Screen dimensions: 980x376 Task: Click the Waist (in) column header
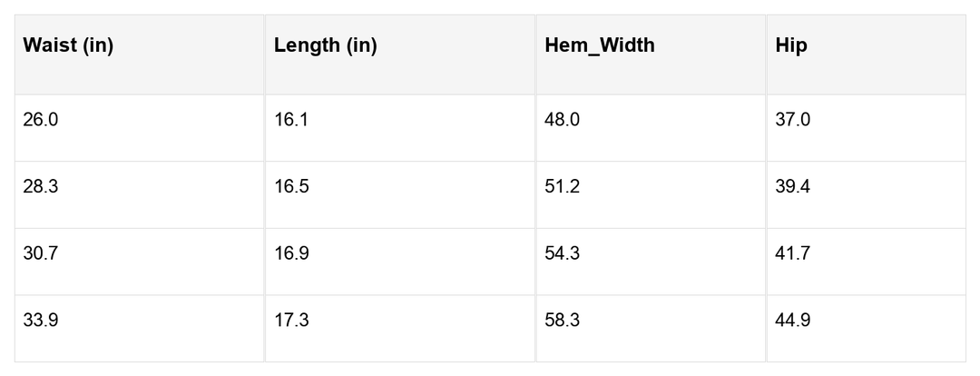[x=68, y=45]
